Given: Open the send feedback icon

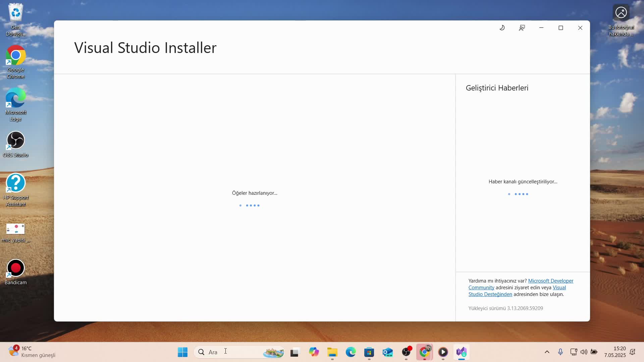Looking at the screenshot, I should 522,28.
